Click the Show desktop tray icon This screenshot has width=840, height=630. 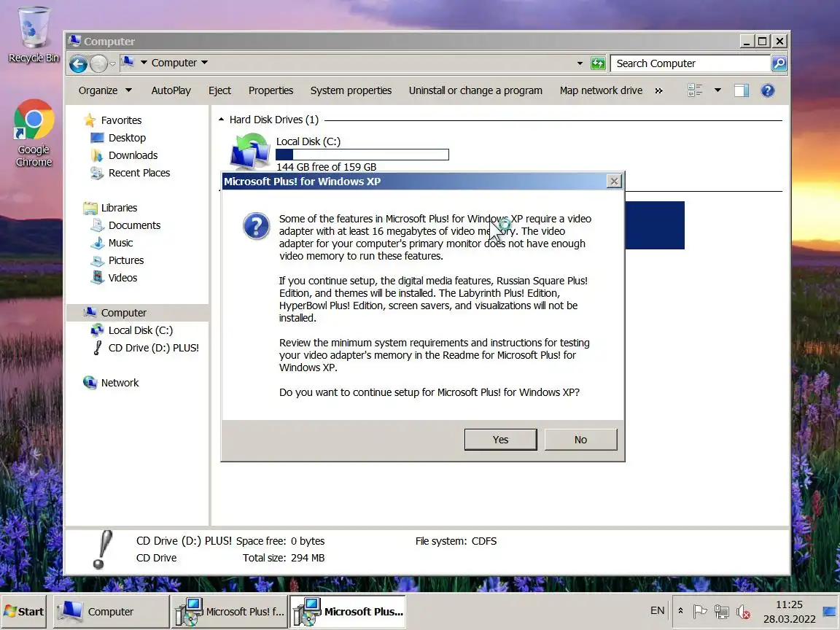pyautogui.click(x=829, y=611)
